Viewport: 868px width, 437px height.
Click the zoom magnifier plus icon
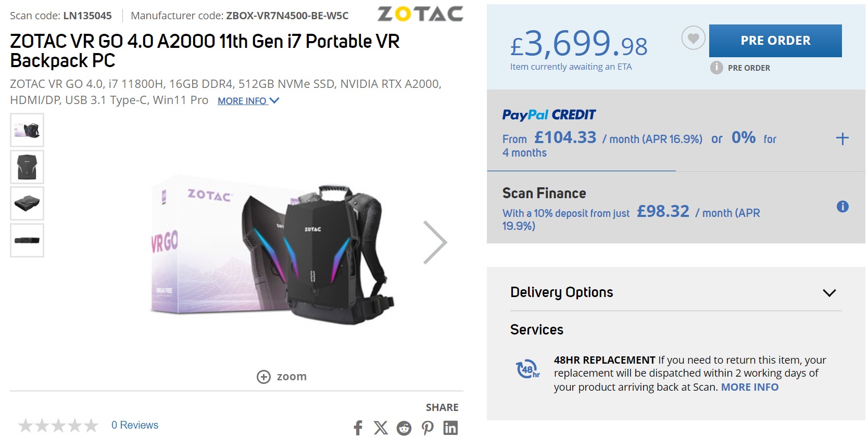[x=264, y=377]
